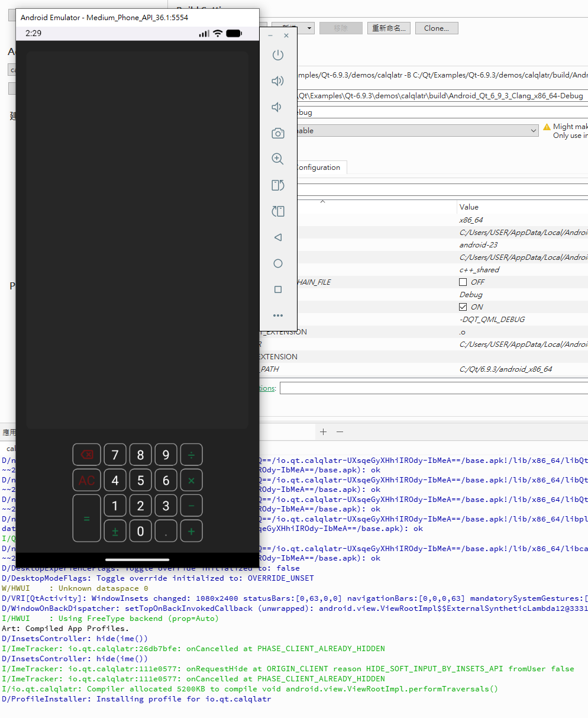Screen dimensions: 588x718
Task: Click the emulator navigation handle pill
Action: coord(137,559)
